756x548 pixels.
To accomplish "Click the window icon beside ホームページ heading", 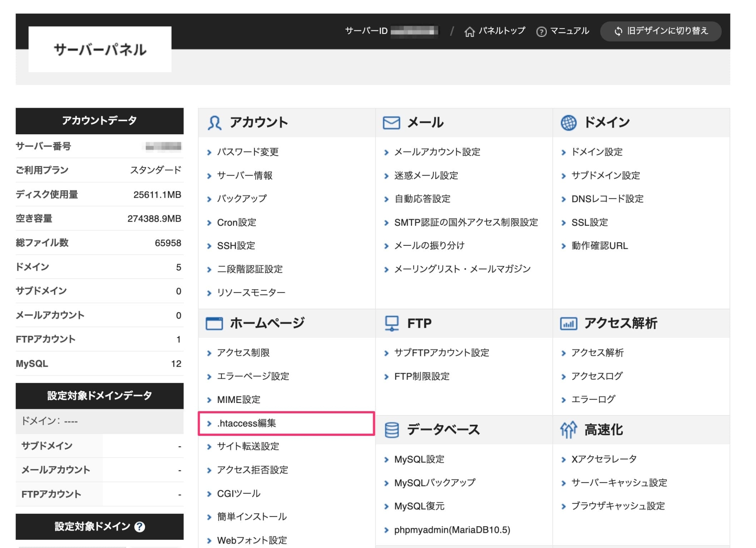I will pos(214,323).
